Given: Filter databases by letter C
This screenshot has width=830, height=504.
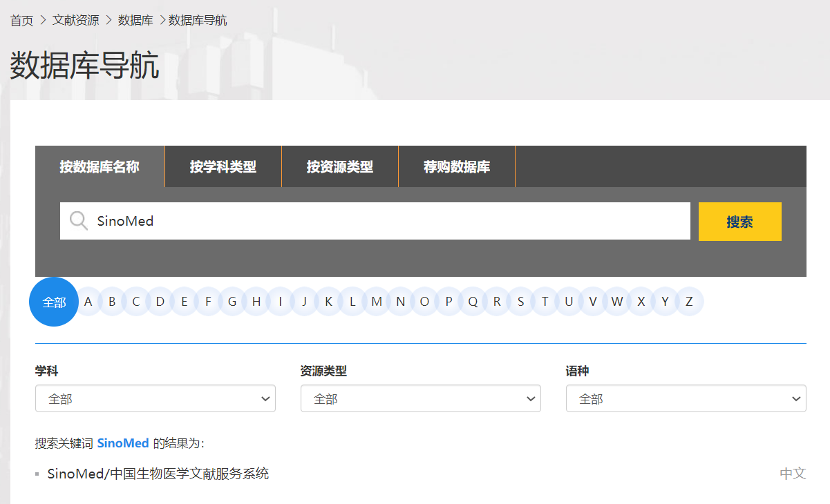Looking at the screenshot, I should pos(136,302).
